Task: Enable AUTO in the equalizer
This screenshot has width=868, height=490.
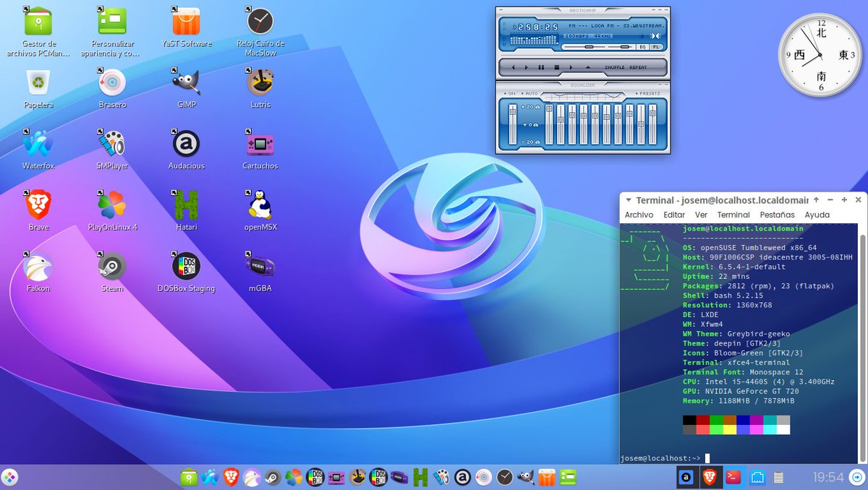Action: pyautogui.click(x=530, y=93)
